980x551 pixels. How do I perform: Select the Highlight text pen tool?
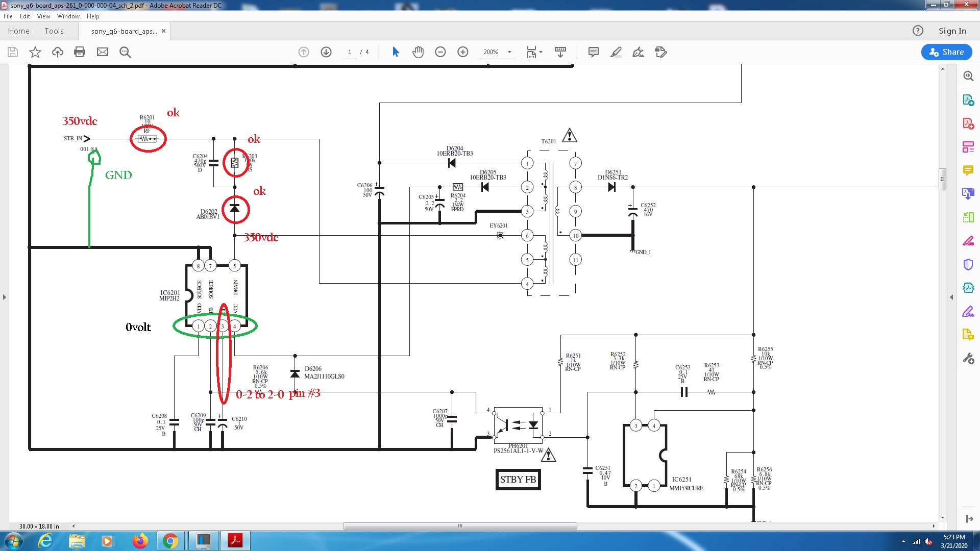(616, 52)
